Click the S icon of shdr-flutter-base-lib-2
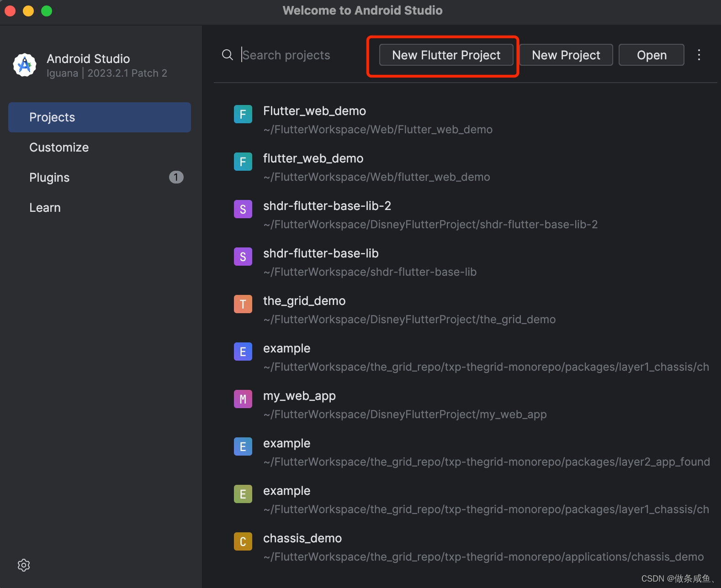Viewport: 721px width, 588px height. pyautogui.click(x=243, y=209)
